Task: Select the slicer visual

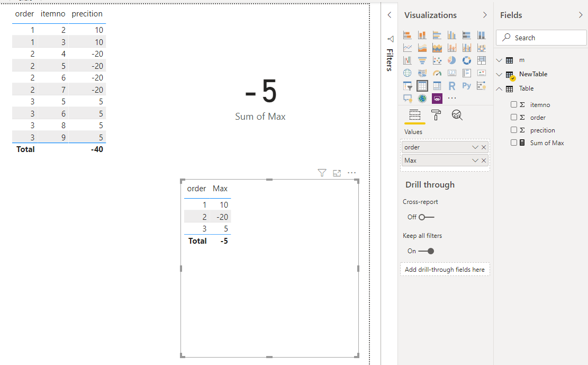Action: [407, 86]
